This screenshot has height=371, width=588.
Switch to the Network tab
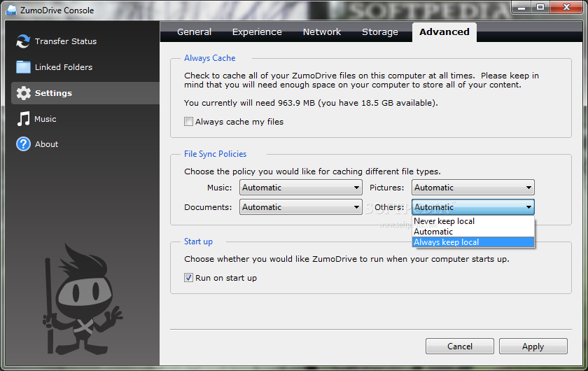pos(322,32)
